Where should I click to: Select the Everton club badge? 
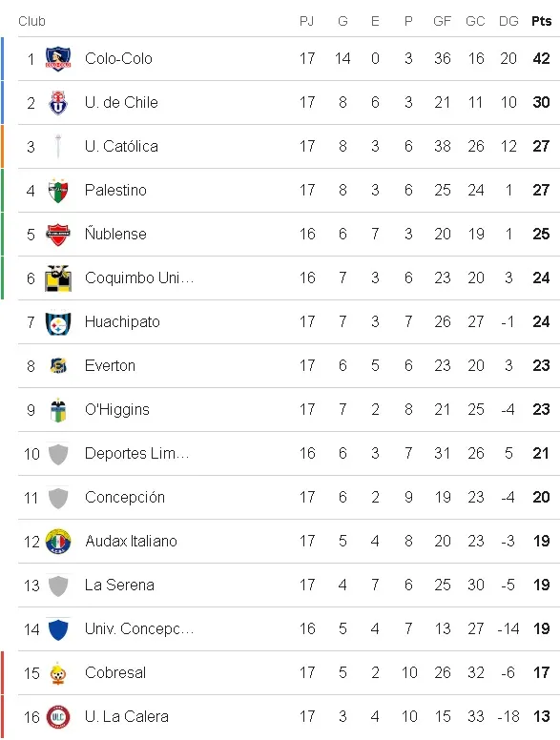[x=58, y=366]
